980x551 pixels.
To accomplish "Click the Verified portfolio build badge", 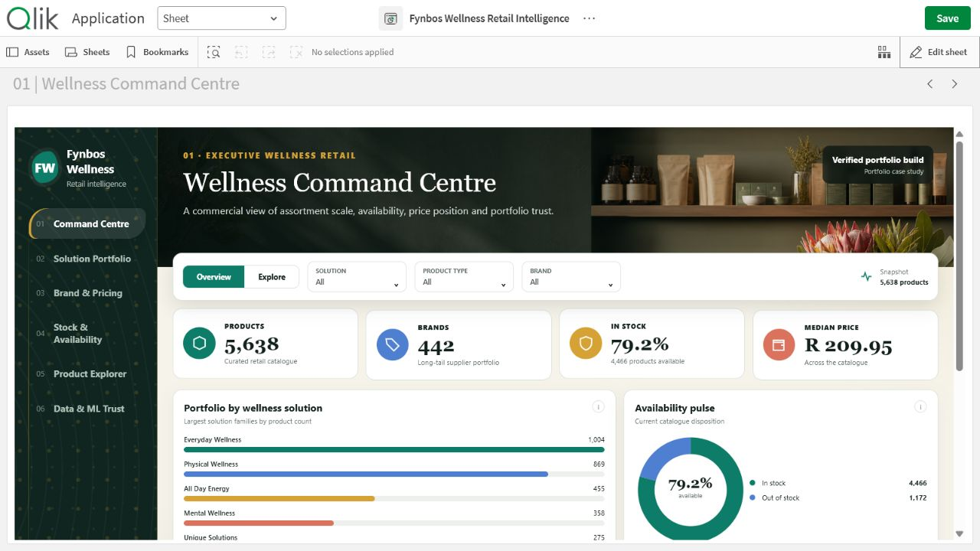I will coord(877,165).
